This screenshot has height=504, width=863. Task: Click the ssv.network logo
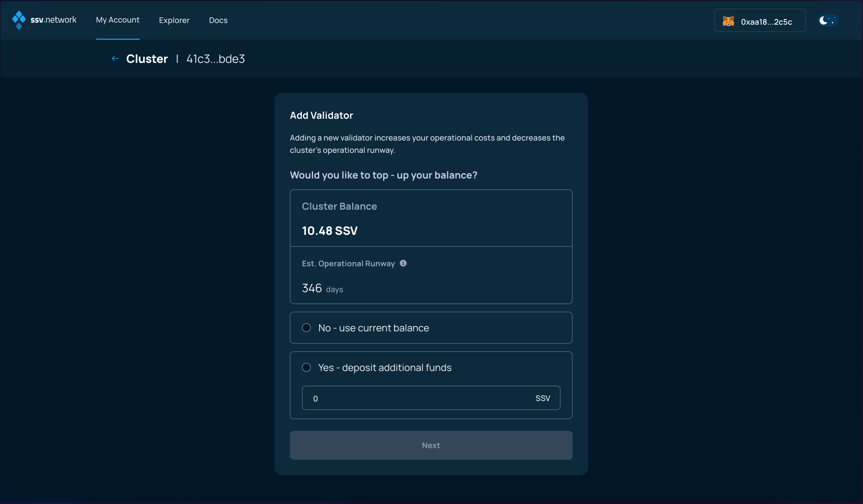[44, 20]
